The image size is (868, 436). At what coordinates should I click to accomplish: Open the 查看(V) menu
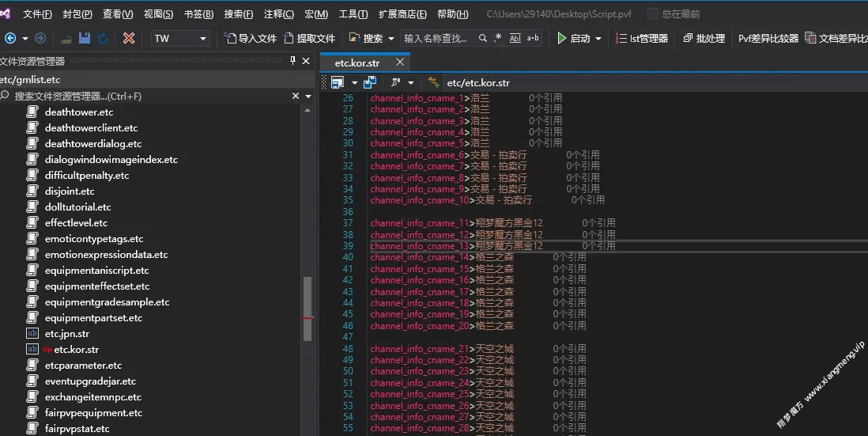118,14
